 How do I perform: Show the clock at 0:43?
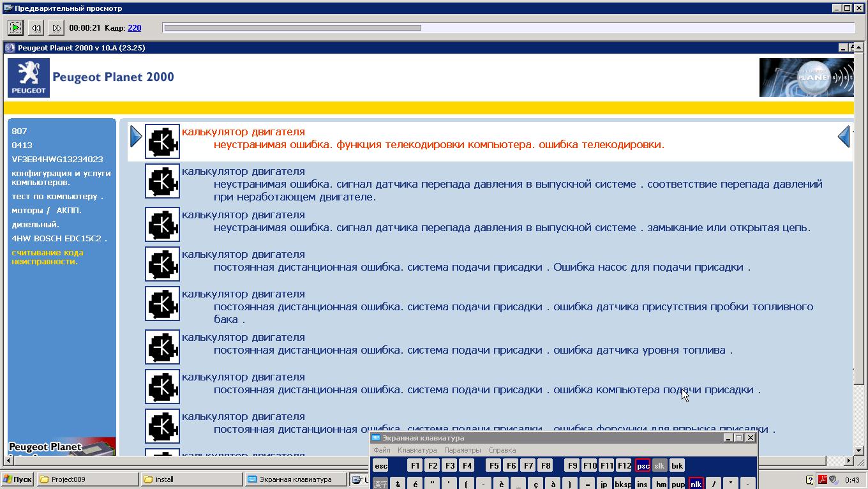click(852, 480)
